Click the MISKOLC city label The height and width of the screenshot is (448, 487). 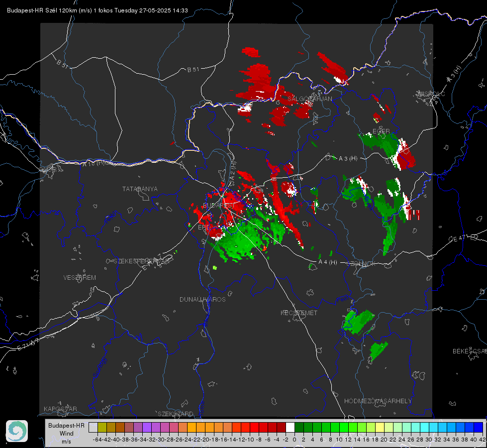pyautogui.click(x=431, y=94)
